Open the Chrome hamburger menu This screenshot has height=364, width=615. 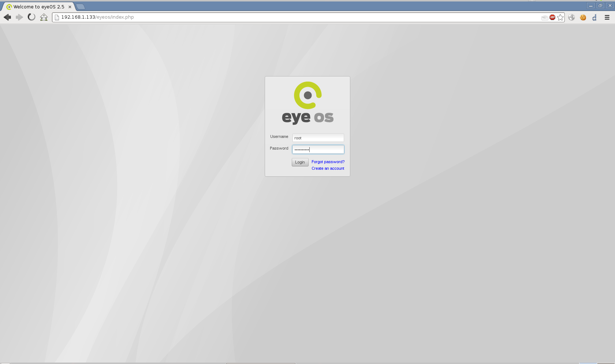tap(607, 17)
